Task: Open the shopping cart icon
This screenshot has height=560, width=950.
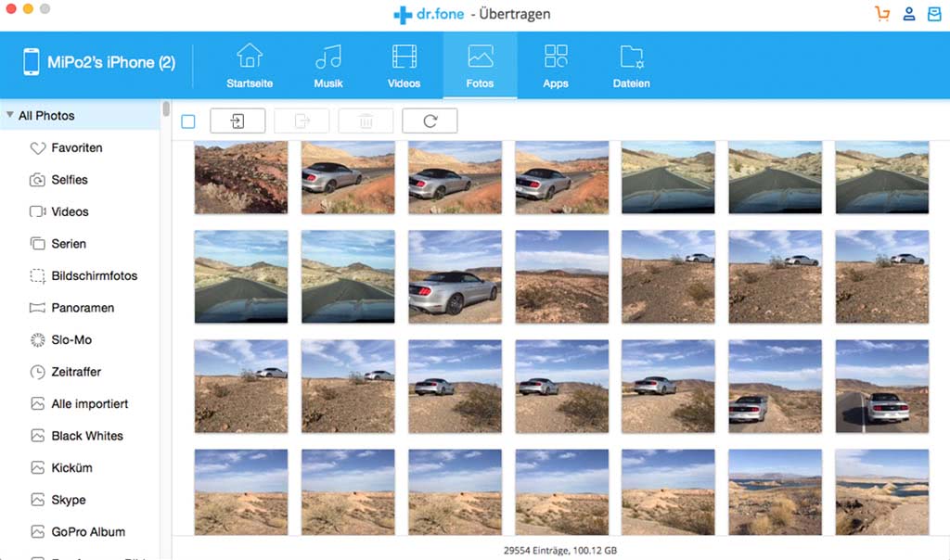Action: (881, 14)
